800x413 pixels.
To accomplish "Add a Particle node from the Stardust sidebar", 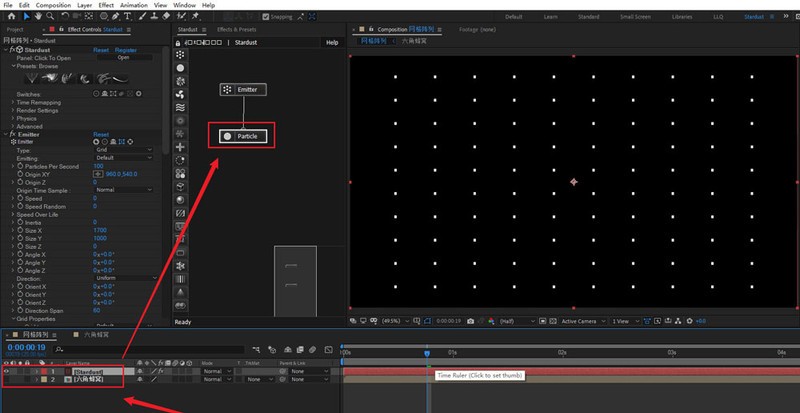I will coord(180,68).
